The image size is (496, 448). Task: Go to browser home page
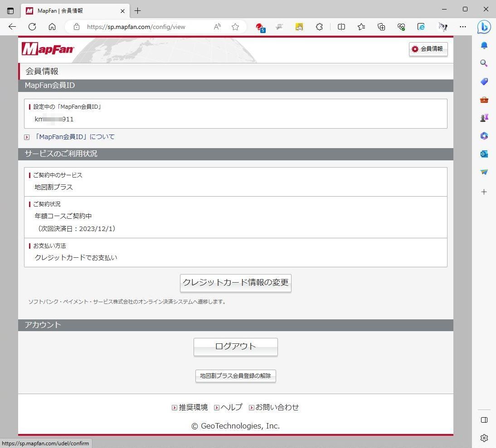pyautogui.click(x=52, y=27)
